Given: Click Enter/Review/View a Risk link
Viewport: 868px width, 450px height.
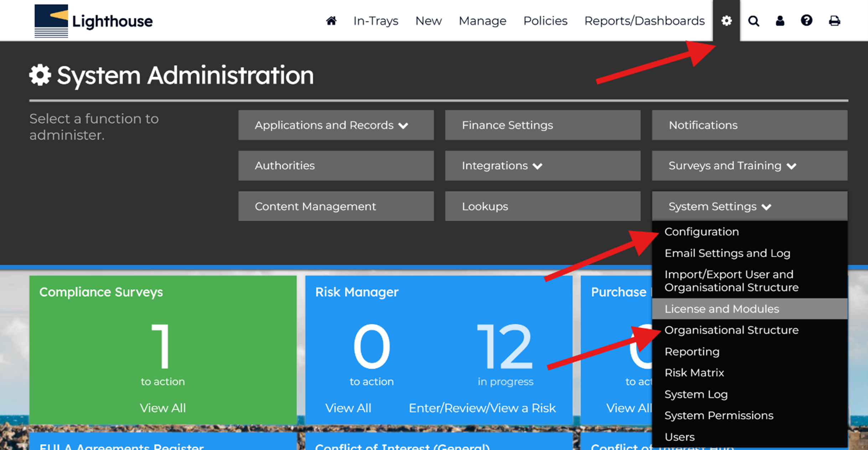Looking at the screenshot, I should [482, 408].
